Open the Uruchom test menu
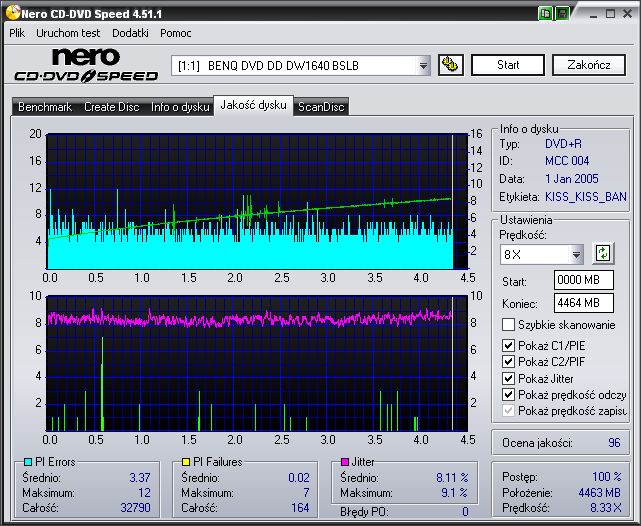 [x=68, y=33]
